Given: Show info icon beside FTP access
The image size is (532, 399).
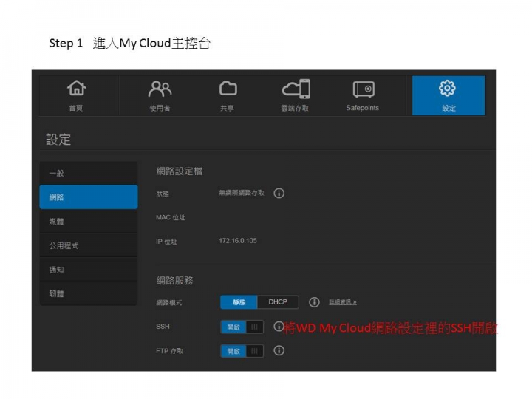Looking at the screenshot, I should click(x=279, y=350).
